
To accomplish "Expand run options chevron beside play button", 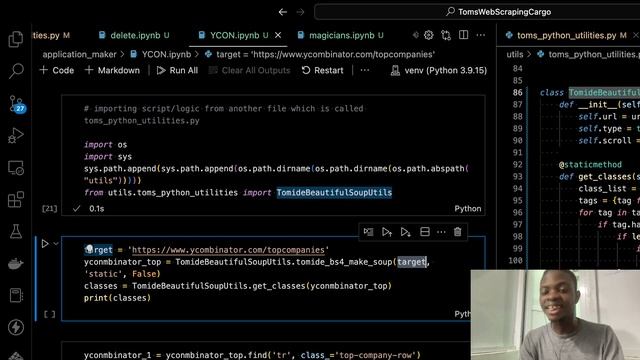I will (x=56, y=244).
